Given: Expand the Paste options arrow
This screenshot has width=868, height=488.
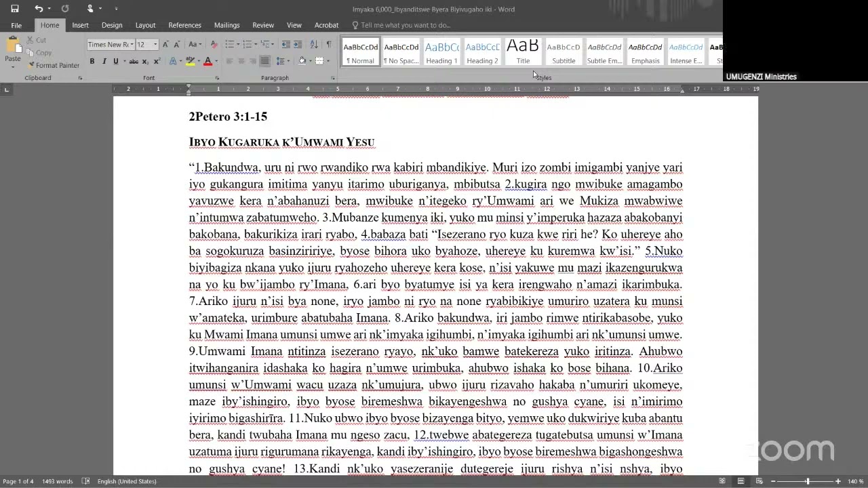Looking at the screenshot, I should (13, 66).
